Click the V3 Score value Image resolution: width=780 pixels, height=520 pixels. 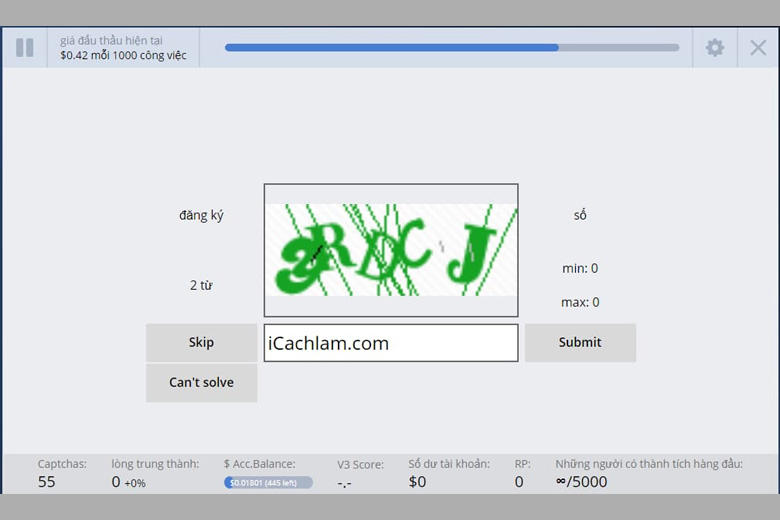coord(344,483)
